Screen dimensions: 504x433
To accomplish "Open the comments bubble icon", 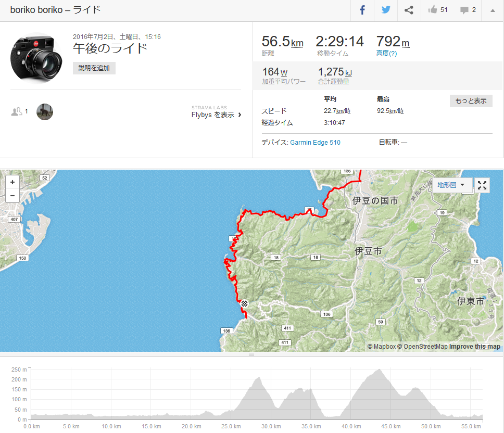I will pyautogui.click(x=464, y=10).
